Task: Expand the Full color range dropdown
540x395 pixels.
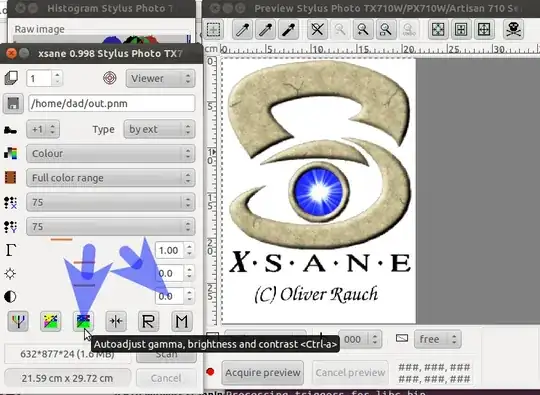Action: [111, 178]
